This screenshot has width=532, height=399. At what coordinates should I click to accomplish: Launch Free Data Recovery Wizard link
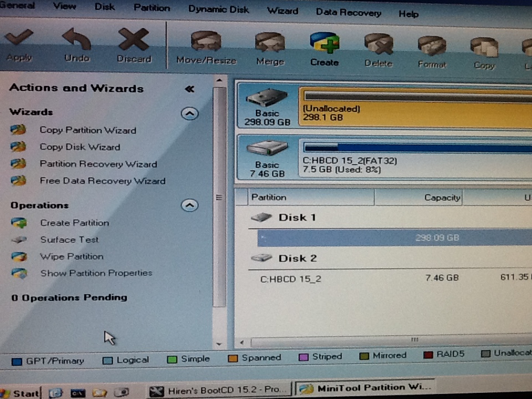103,181
